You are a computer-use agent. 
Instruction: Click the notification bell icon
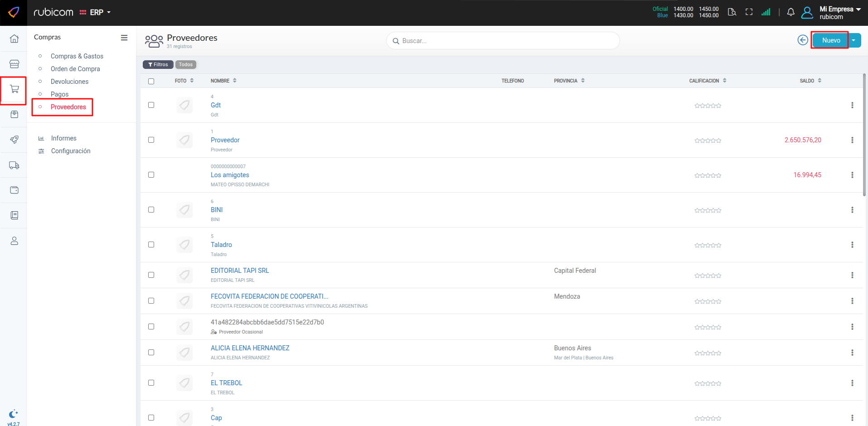790,12
